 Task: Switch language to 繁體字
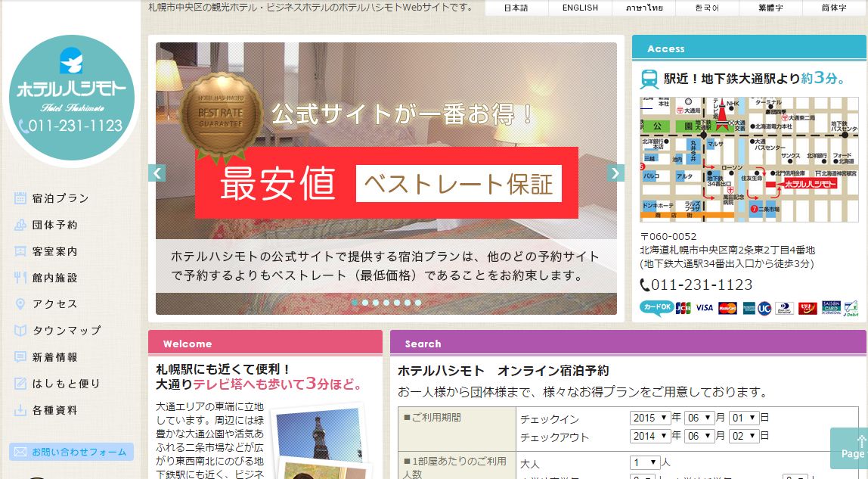click(x=770, y=8)
